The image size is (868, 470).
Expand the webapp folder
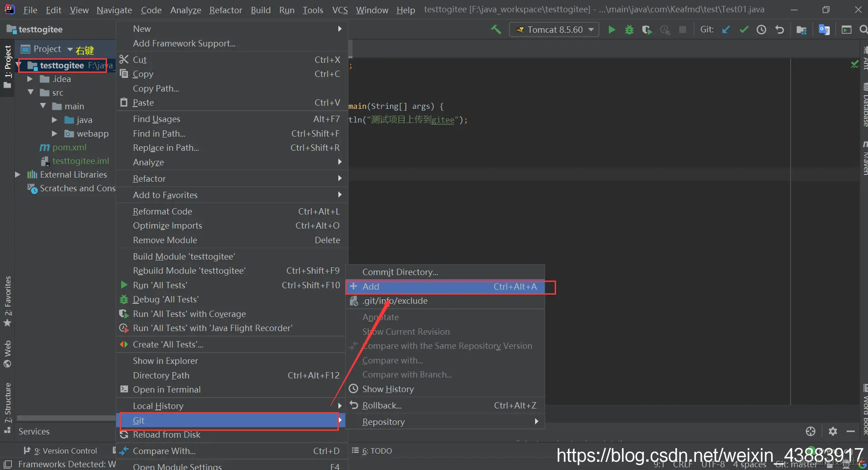tap(55, 133)
